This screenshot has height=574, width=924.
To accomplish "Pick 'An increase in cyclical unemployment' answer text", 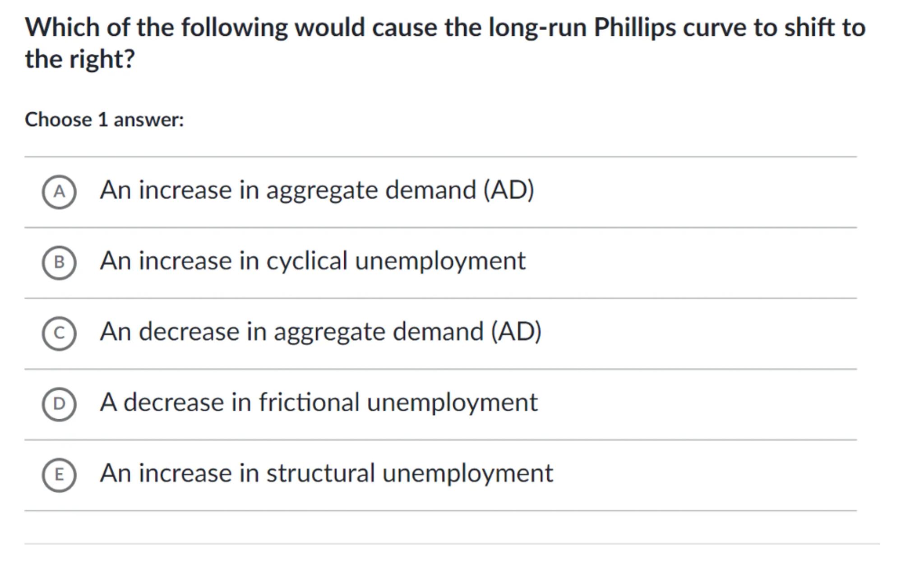I will pos(313,261).
